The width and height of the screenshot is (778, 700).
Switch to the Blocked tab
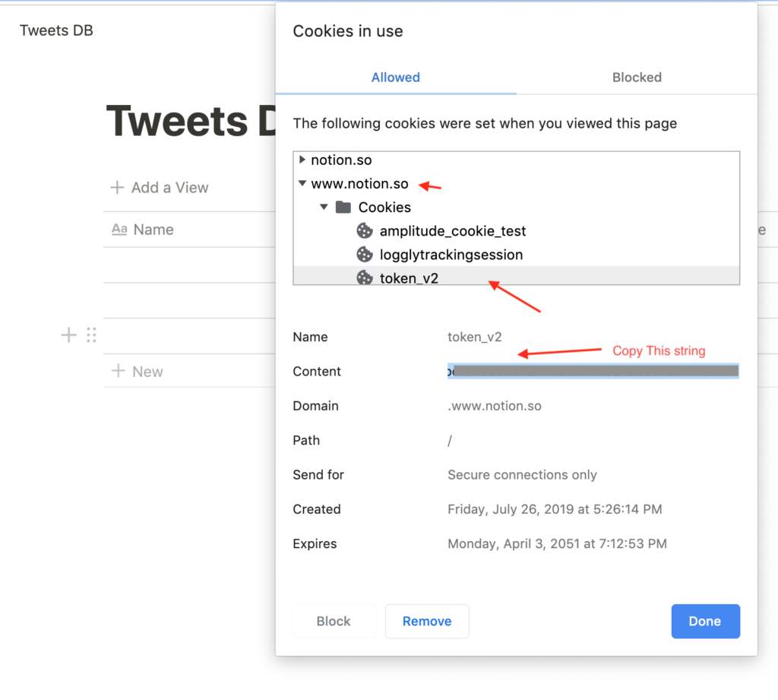637,78
